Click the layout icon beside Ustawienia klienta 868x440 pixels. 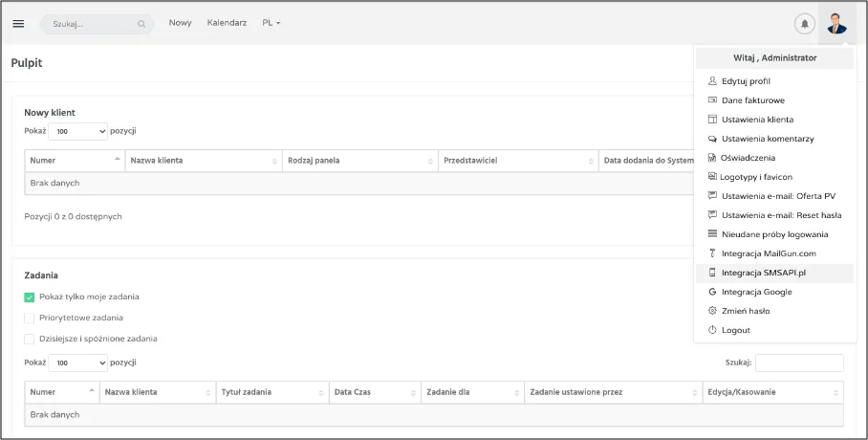(x=712, y=120)
